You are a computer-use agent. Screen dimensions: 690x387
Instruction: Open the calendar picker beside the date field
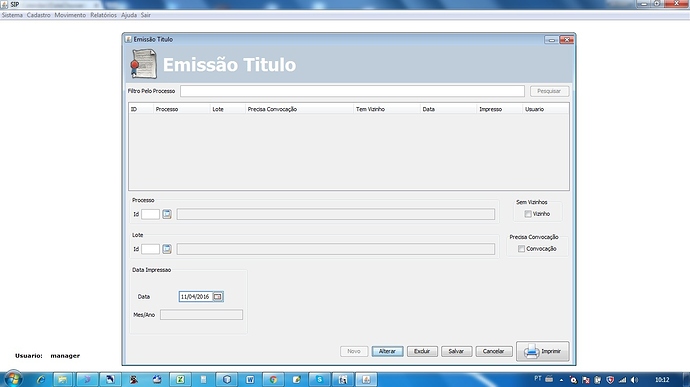pos(218,297)
